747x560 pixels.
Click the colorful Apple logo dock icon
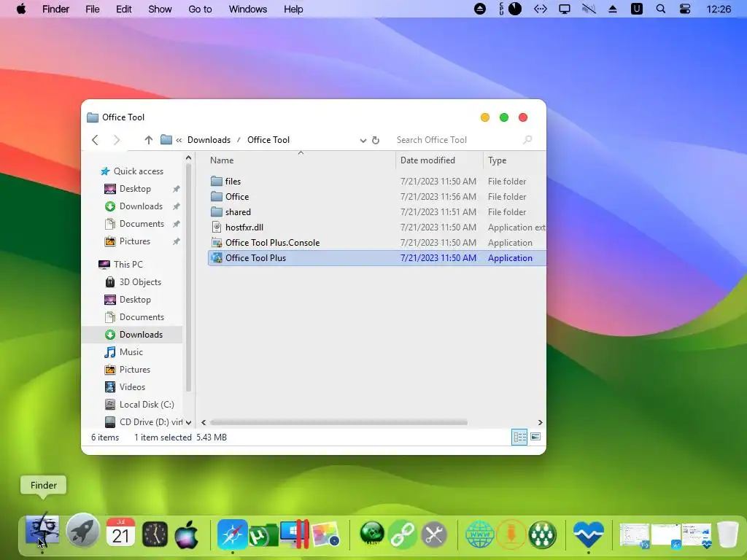187,534
